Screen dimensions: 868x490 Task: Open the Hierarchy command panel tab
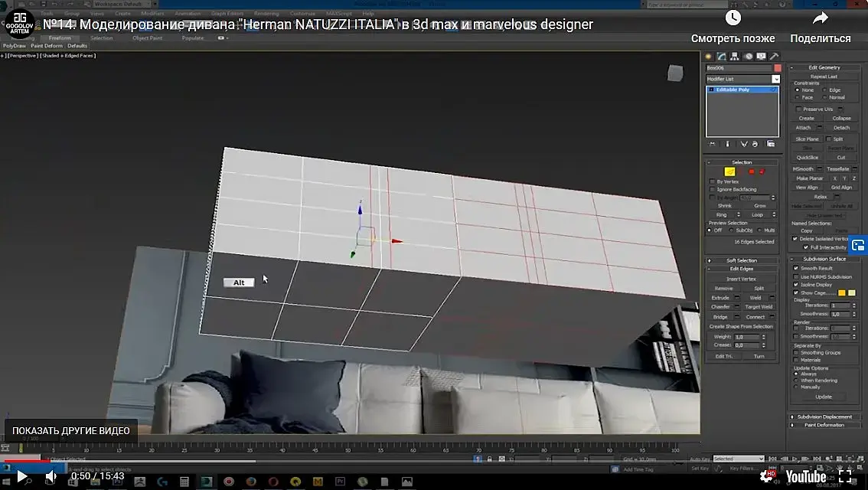(x=734, y=57)
